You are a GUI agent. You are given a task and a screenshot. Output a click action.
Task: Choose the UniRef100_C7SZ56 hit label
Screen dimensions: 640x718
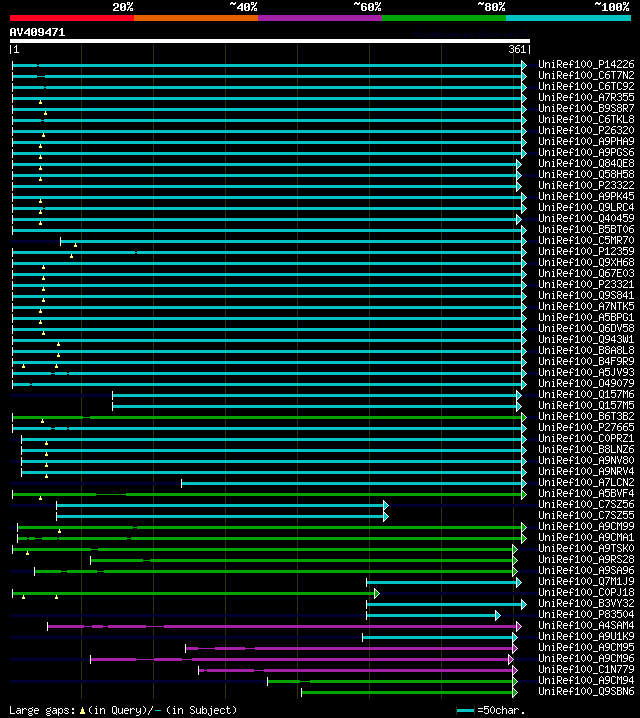(586, 504)
